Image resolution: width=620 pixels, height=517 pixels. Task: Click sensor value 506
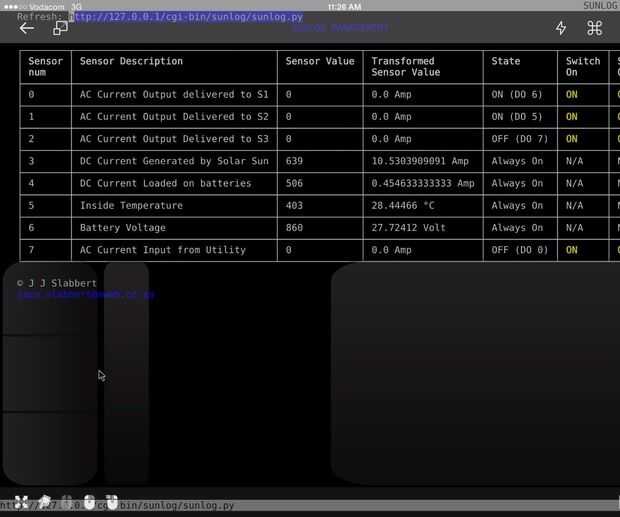click(x=294, y=183)
